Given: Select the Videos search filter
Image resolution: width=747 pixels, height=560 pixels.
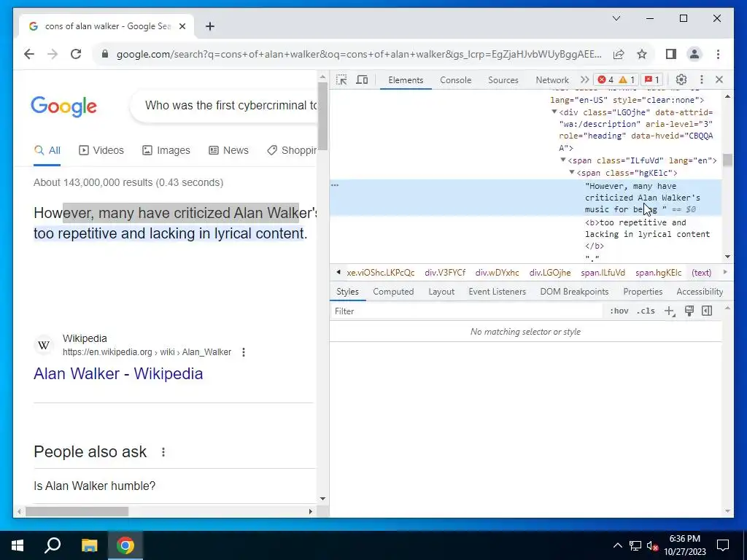Looking at the screenshot, I should pos(101,150).
